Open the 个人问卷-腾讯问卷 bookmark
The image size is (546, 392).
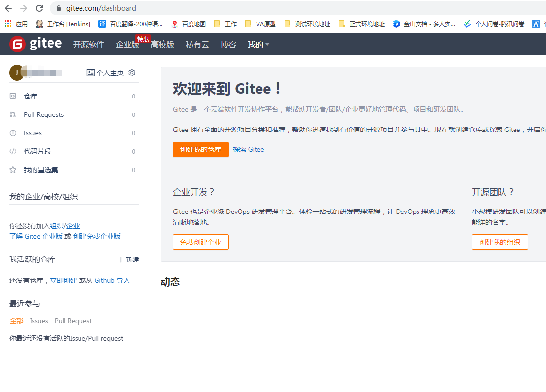(x=494, y=24)
